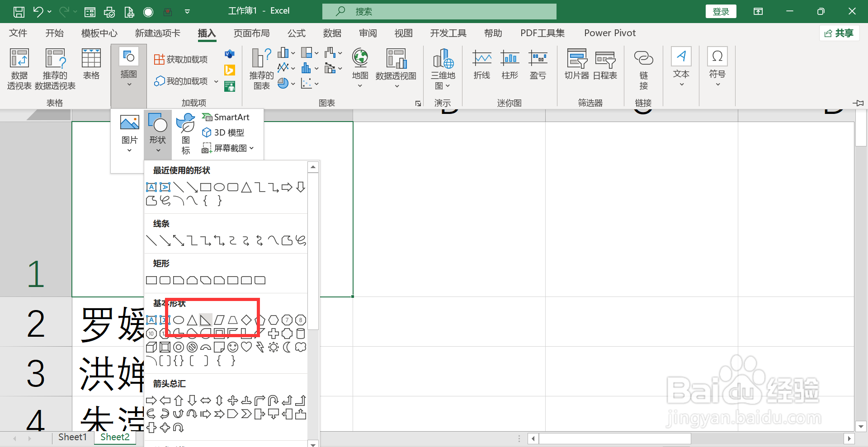Switch to the 页面布局 tab

point(251,33)
